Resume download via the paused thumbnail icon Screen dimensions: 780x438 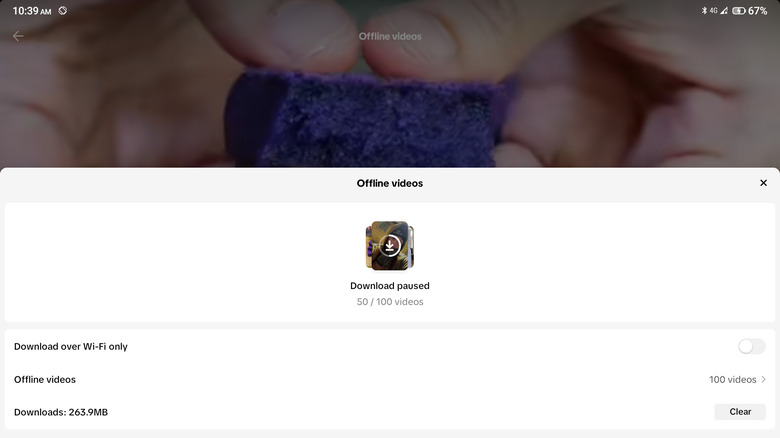(390, 246)
